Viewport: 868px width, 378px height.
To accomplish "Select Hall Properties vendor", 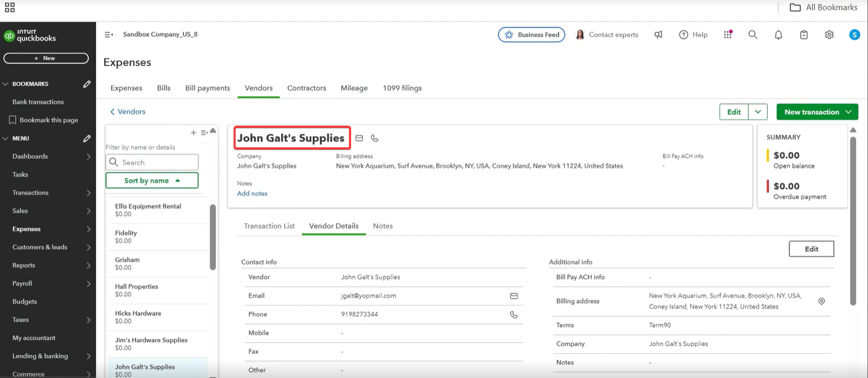I will pyautogui.click(x=157, y=290).
